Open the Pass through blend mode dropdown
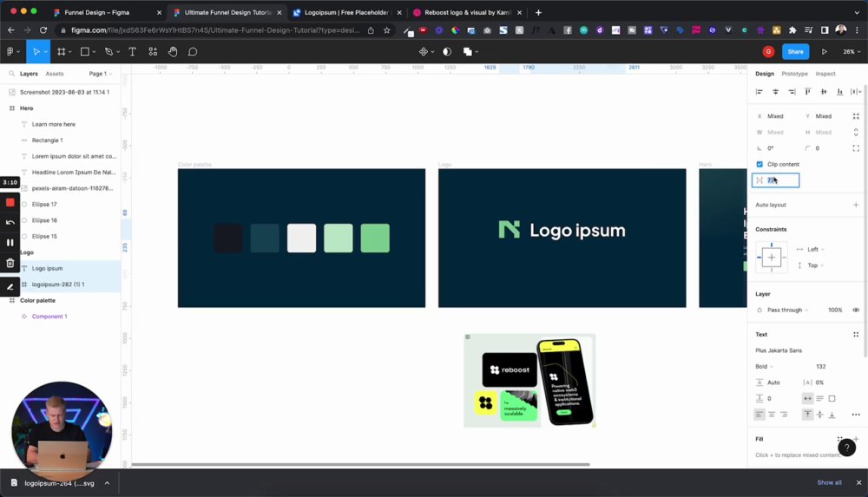 [x=787, y=310]
